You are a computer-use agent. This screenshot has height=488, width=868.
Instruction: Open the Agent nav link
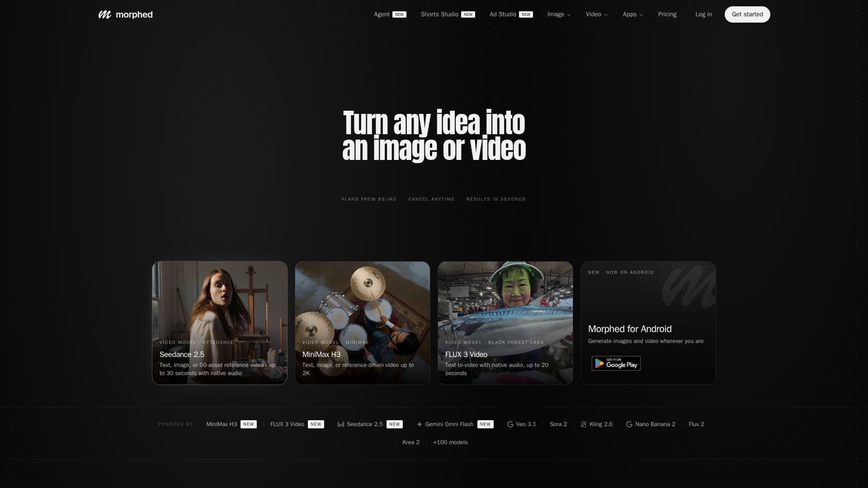click(390, 14)
